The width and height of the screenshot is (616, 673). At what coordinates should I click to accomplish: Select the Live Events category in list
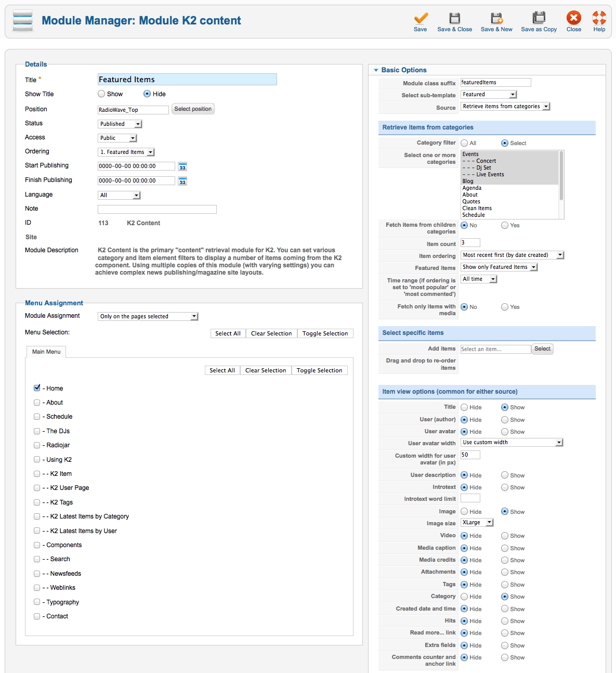510,175
